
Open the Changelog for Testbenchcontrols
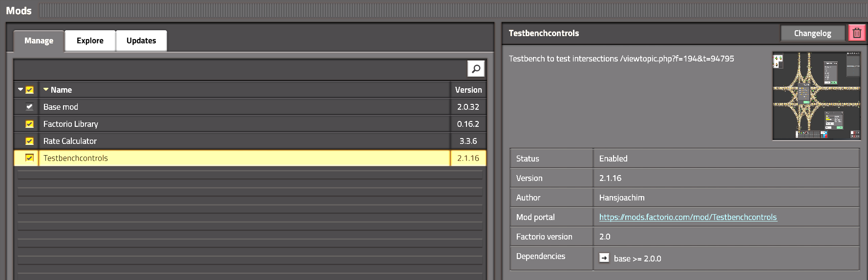click(812, 33)
